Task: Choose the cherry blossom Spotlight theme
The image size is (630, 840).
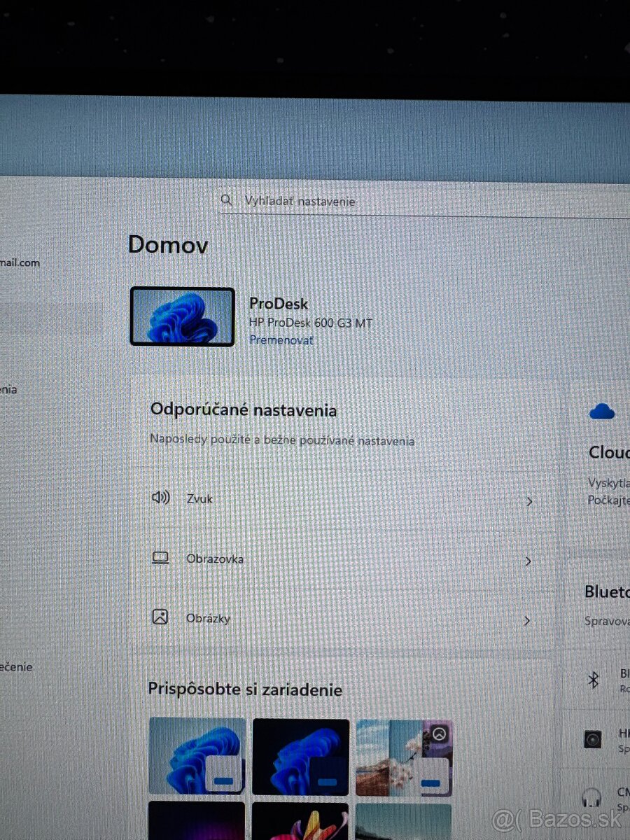Action: (404, 757)
